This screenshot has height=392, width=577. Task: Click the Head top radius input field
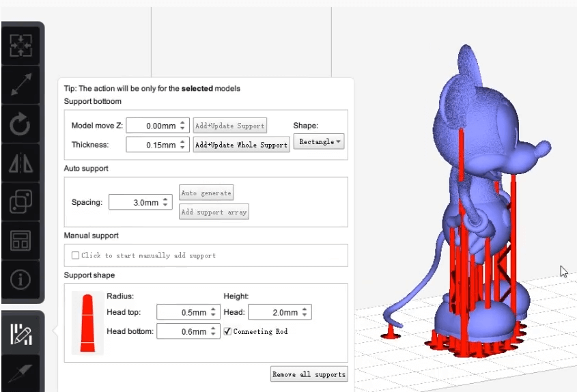[x=182, y=312]
